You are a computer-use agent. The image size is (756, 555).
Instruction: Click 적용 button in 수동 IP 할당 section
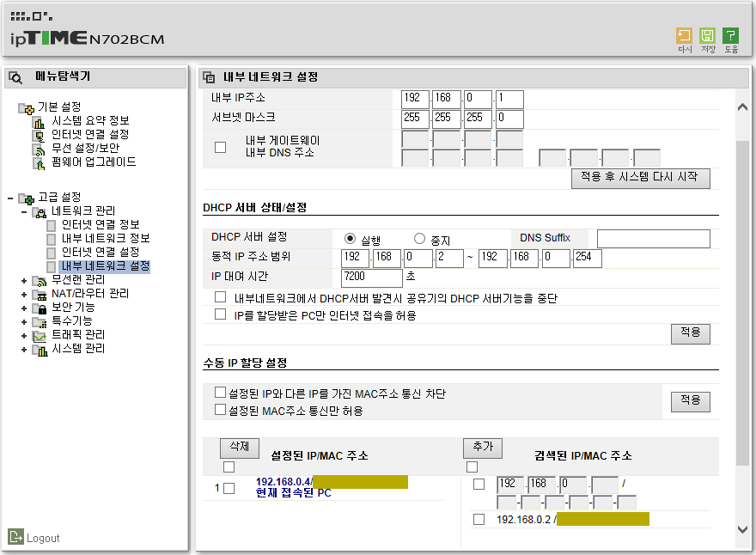click(x=691, y=402)
